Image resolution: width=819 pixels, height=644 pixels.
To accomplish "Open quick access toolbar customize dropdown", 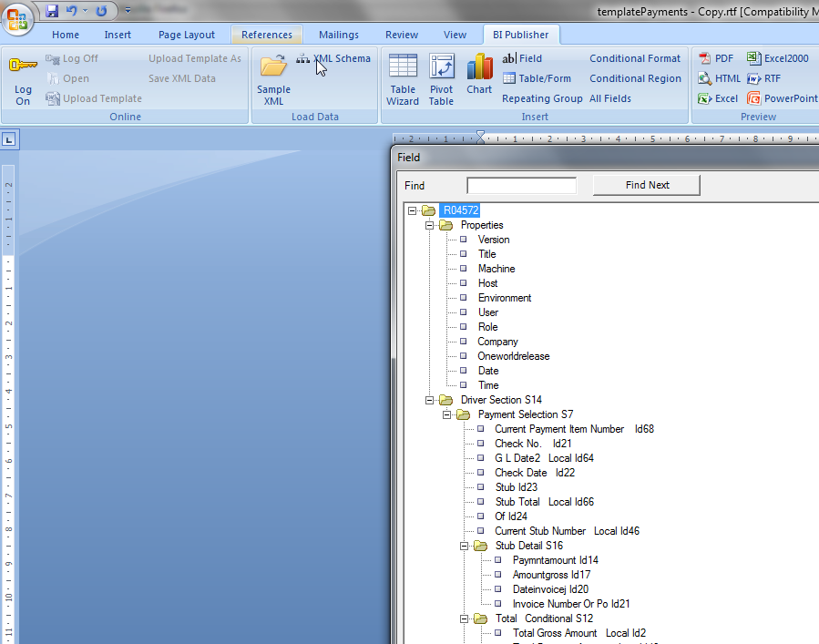I will pyautogui.click(x=128, y=10).
